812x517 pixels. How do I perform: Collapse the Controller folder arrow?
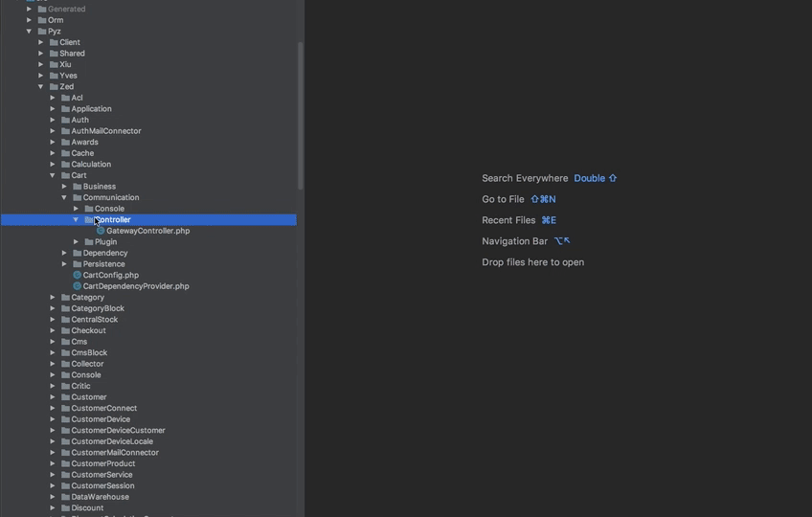[76, 219]
